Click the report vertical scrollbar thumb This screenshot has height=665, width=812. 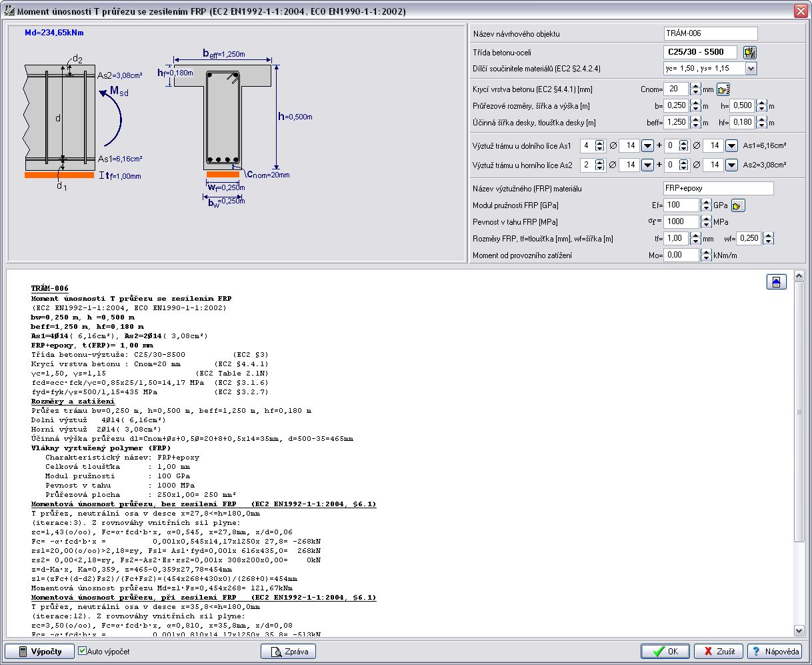[799, 412]
